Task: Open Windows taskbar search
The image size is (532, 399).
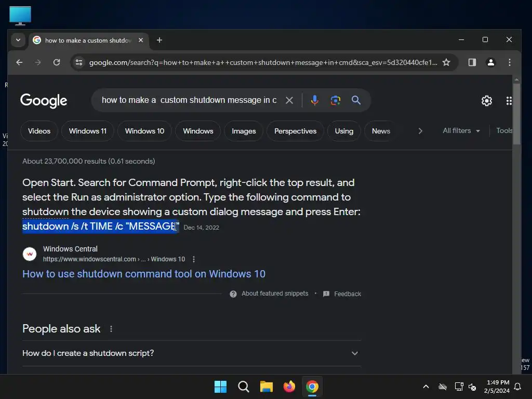Action: 244,387
